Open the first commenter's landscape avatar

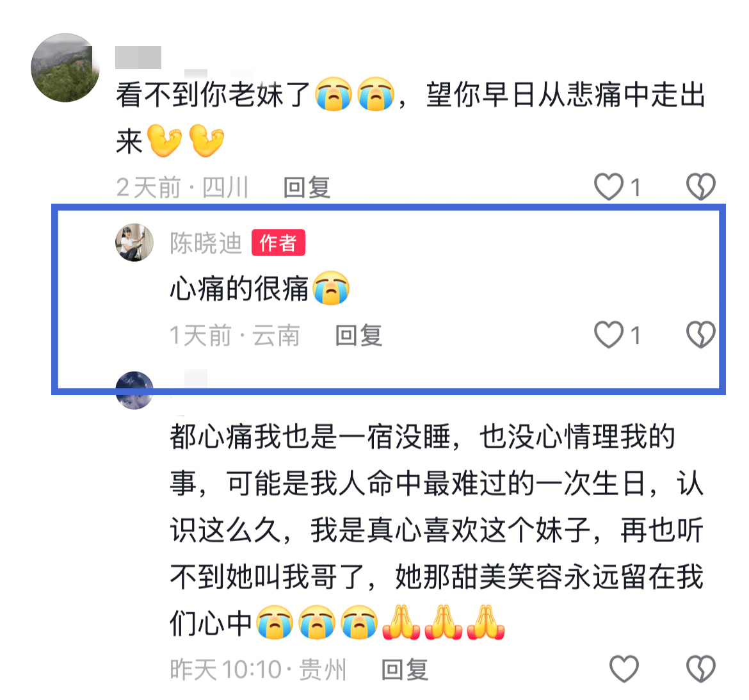pos(65,67)
